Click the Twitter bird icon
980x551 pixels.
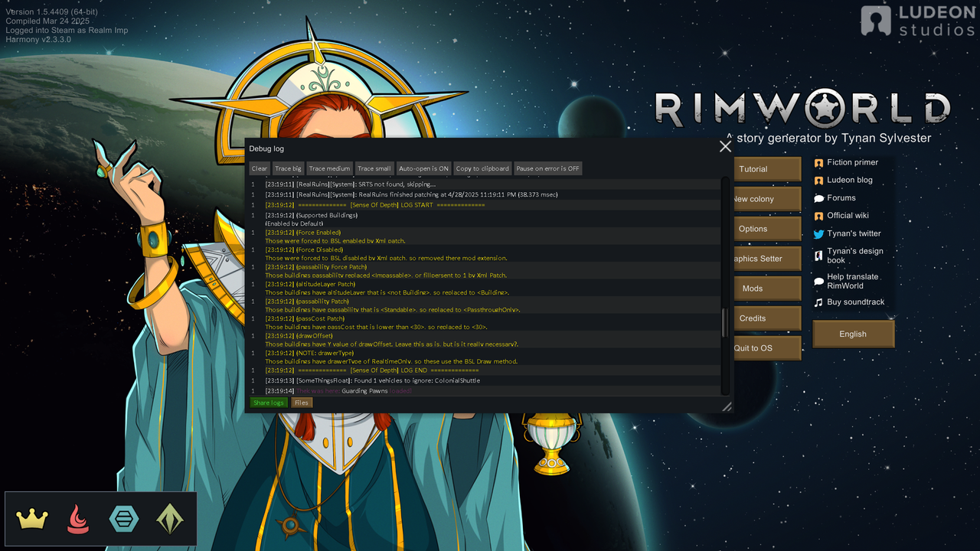(x=818, y=234)
